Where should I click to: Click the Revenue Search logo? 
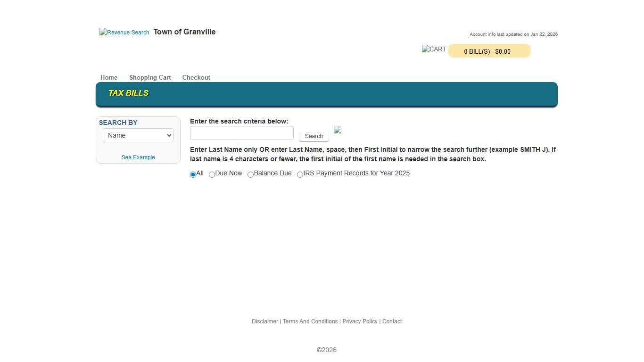124,32
